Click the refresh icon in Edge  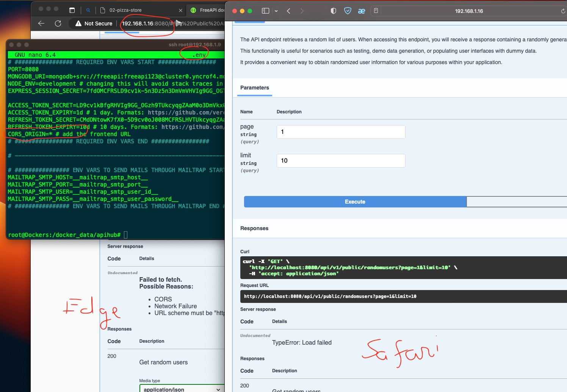[x=58, y=23]
